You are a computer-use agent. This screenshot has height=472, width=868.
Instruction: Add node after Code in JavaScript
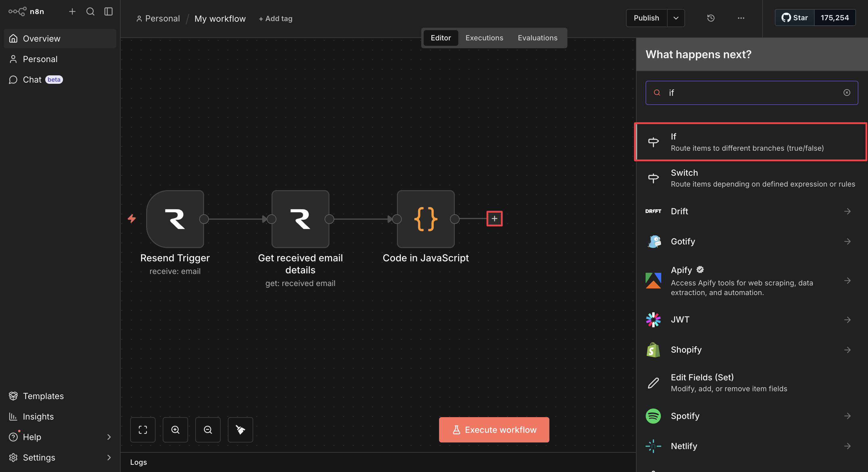point(494,219)
